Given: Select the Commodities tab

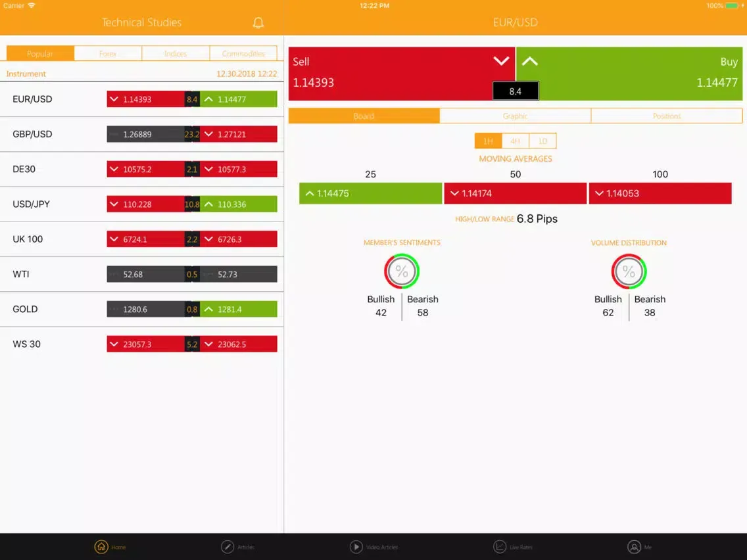Looking at the screenshot, I should 243,53.
